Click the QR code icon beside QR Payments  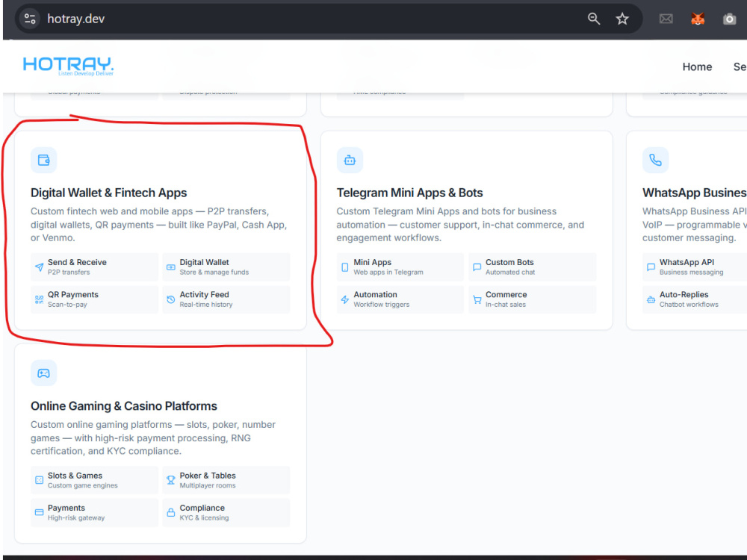coord(39,299)
